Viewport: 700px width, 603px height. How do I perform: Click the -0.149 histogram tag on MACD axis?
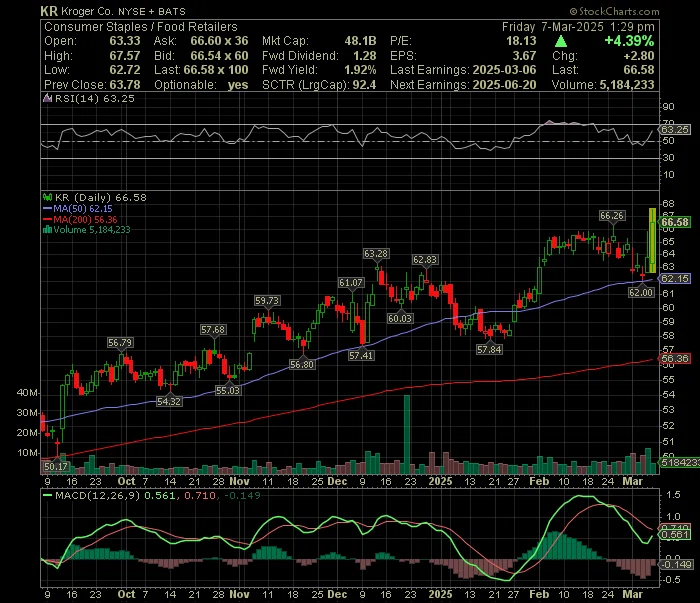tap(676, 565)
